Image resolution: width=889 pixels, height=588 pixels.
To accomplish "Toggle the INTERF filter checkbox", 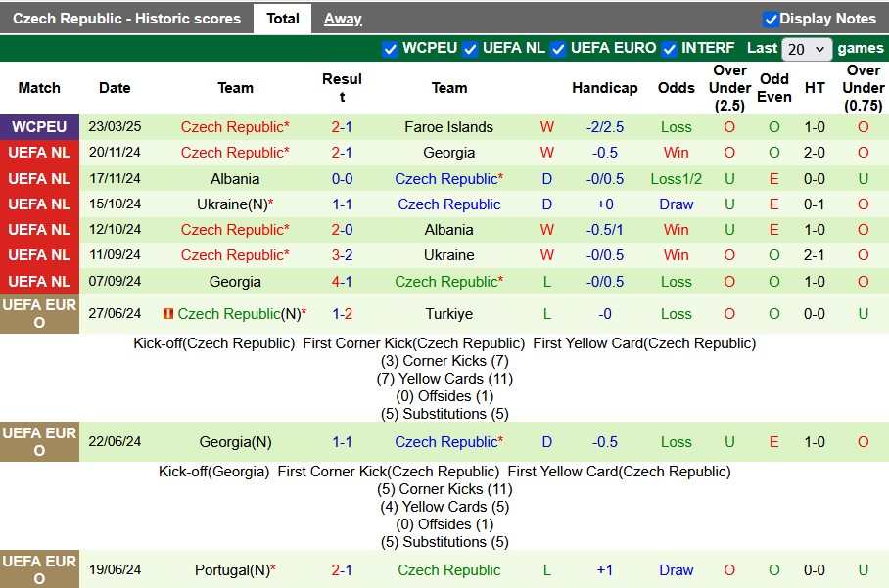I will [x=670, y=48].
